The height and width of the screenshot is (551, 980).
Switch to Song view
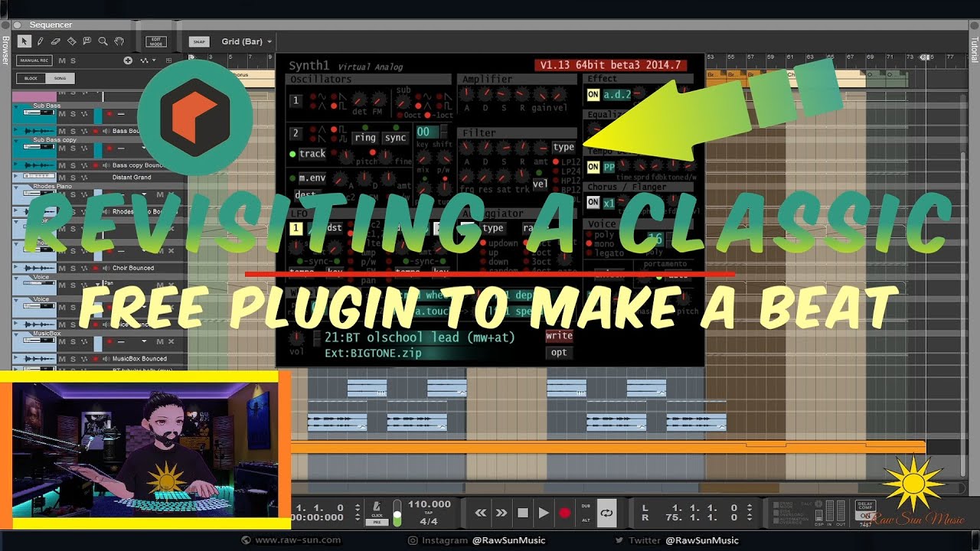click(59, 78)
